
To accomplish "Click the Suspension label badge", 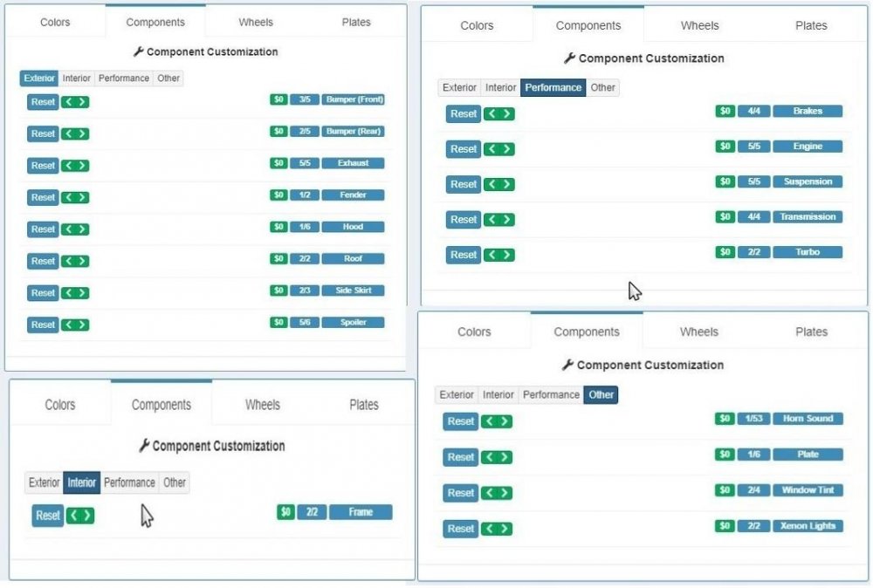I will pyautogui.click(x=808, y=181).
